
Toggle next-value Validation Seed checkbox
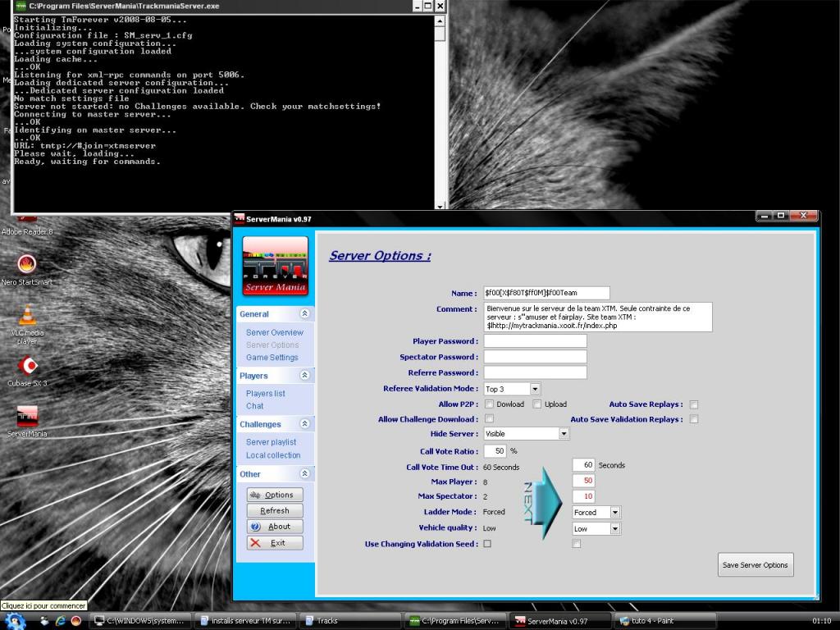pyautogui.click(x=577, y=544)
